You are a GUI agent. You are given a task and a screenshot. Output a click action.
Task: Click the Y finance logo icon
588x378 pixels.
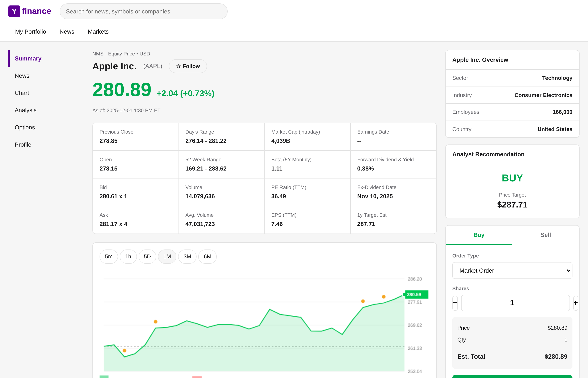click(x=14, y=11)
